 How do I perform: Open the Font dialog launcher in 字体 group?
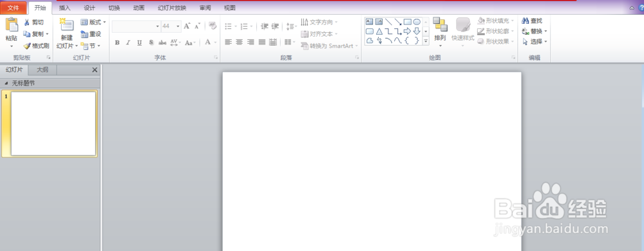tap(216, 58)
